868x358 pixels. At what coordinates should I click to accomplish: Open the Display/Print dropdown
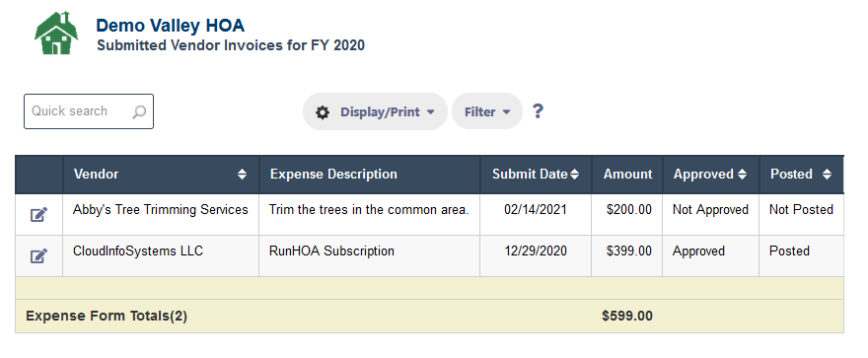click(x=375, y=111)
